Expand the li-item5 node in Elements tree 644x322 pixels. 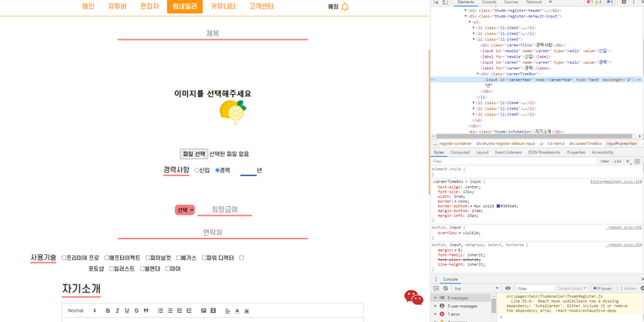click(474, 114)
